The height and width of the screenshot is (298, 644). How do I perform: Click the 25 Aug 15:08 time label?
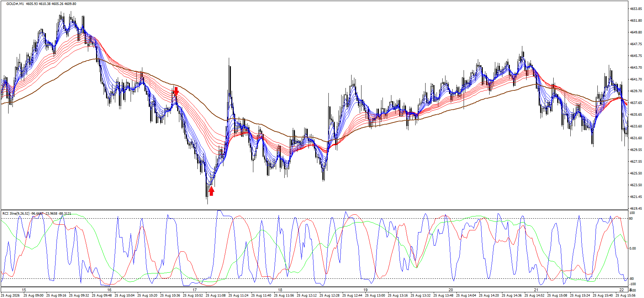[558, 296]
